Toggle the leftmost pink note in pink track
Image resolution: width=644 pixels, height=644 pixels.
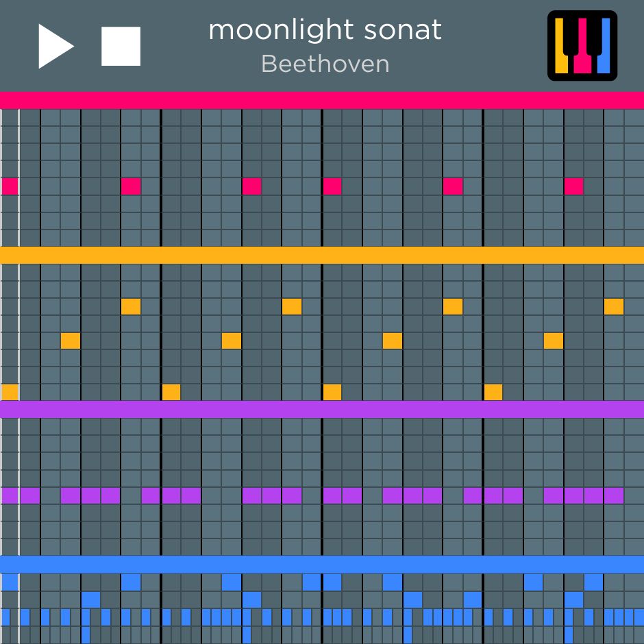click(10, 186)
